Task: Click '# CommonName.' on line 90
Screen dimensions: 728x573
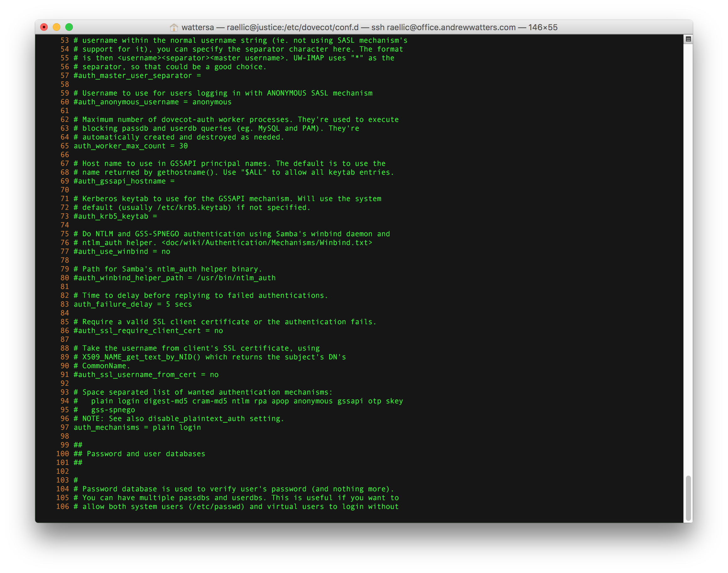Action: (x=102, y=366)
